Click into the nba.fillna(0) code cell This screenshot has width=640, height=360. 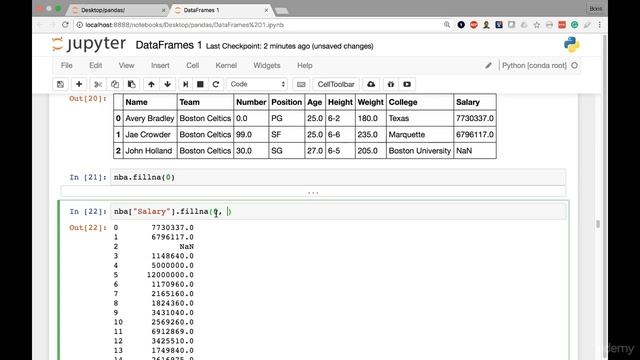338,177
